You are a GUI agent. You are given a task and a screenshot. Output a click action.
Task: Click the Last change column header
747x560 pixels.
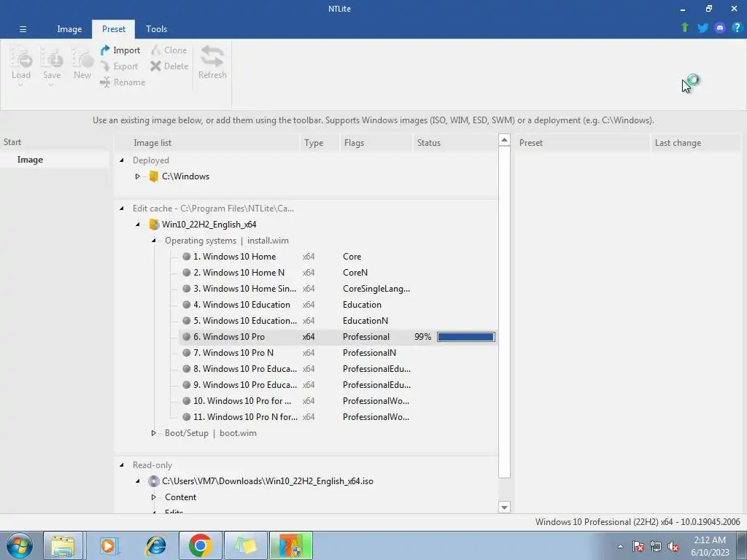coord(697,143)
